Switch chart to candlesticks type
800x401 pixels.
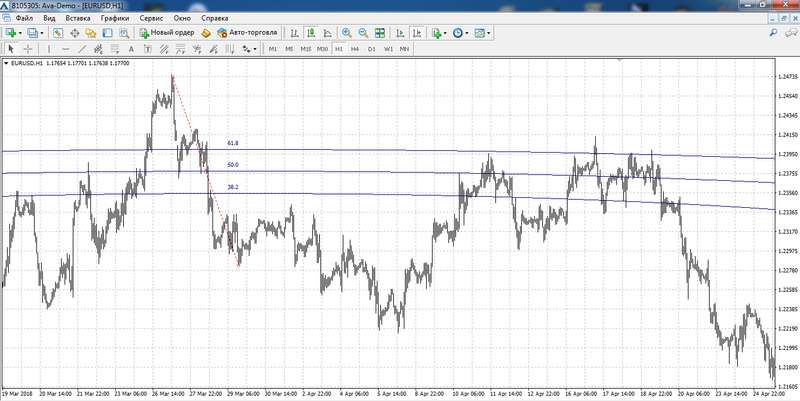tap(311, 33)
